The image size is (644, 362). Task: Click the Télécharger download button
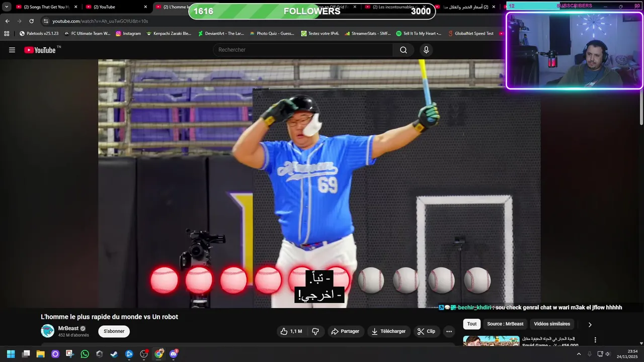388,331
